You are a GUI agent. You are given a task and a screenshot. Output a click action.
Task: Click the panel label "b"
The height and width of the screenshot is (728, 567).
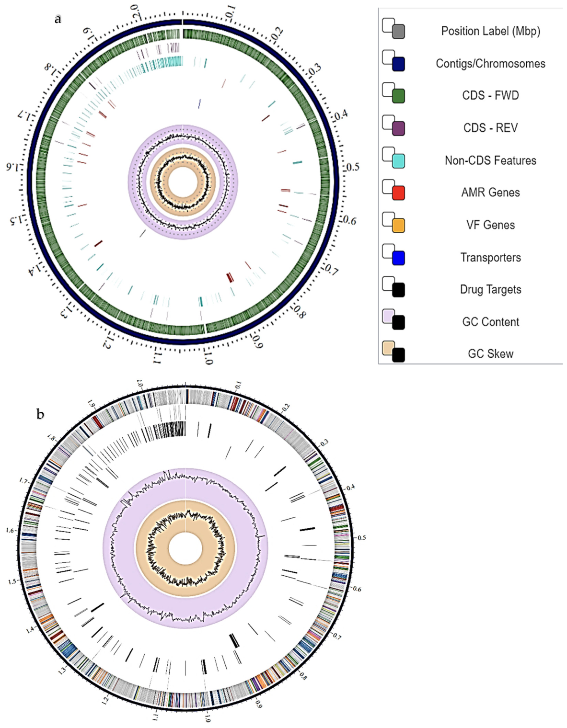pos(40,413)
